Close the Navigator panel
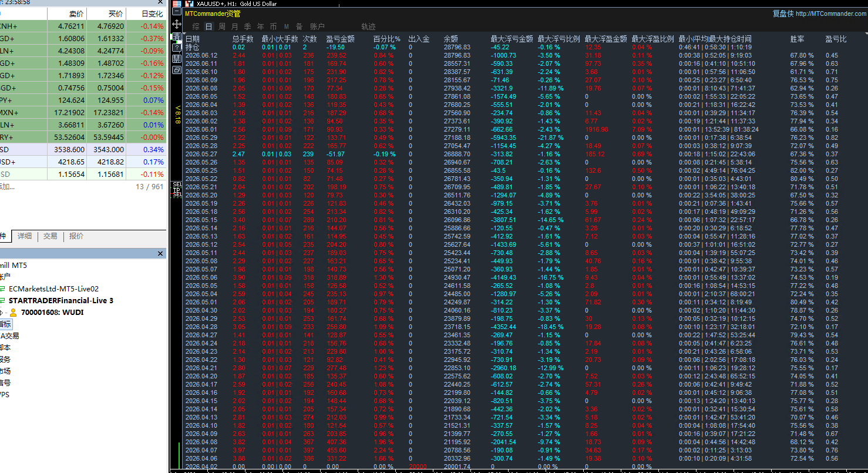868x473 pixels. (160, 254)
